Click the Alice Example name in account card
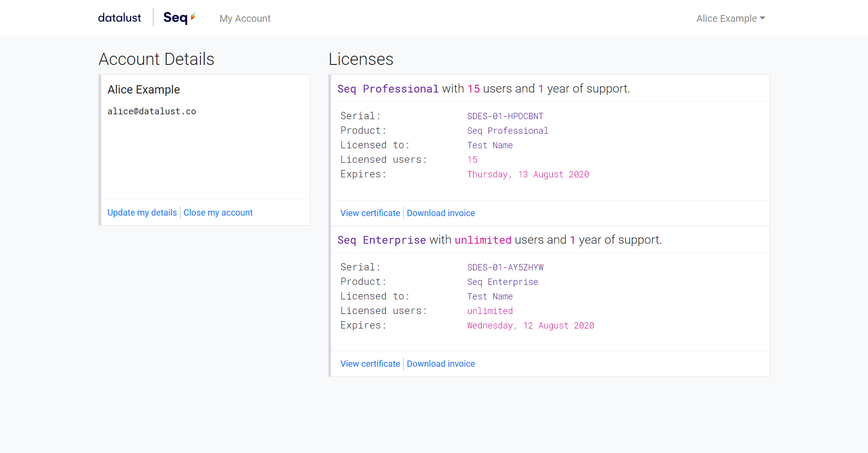868x453 pixels. point(144,90)
